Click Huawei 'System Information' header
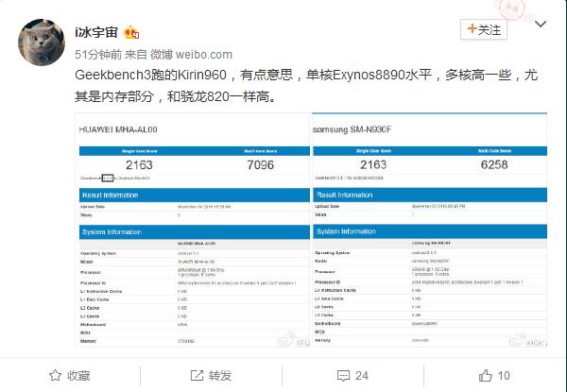 [195, 232]
